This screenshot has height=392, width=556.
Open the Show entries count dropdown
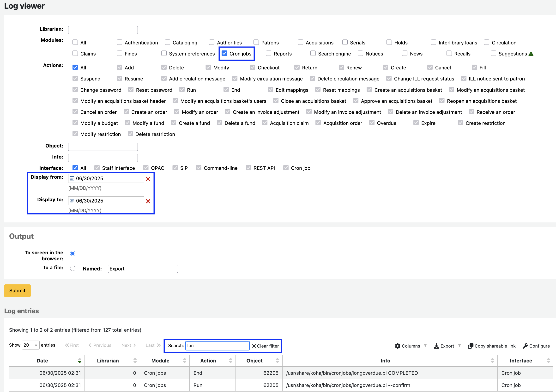pos(30,345)
